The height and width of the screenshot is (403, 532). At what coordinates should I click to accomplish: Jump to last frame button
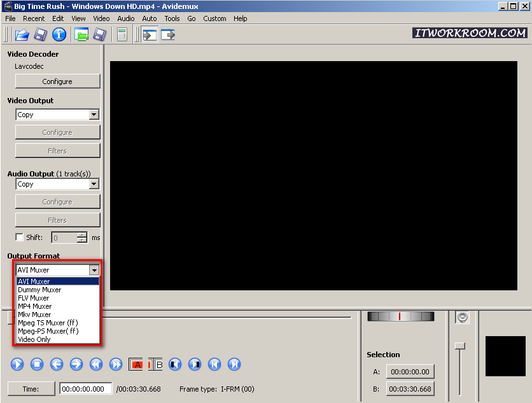tap(234, 364)
